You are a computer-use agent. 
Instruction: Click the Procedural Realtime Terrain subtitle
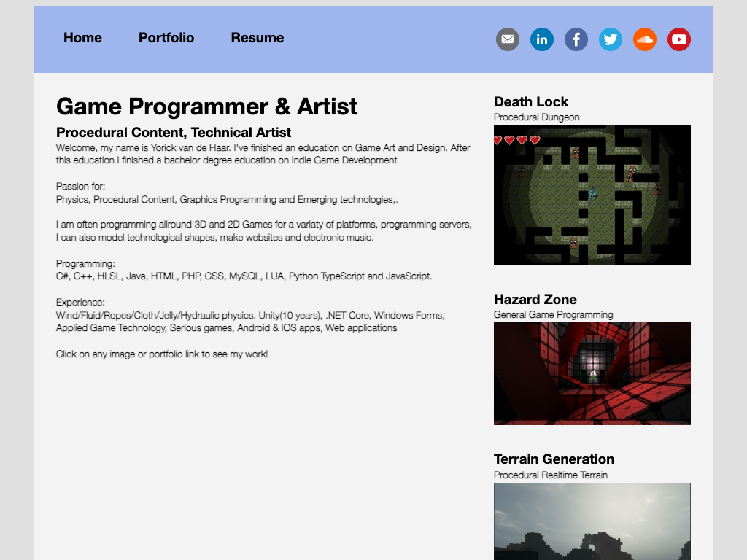point(551,475)
